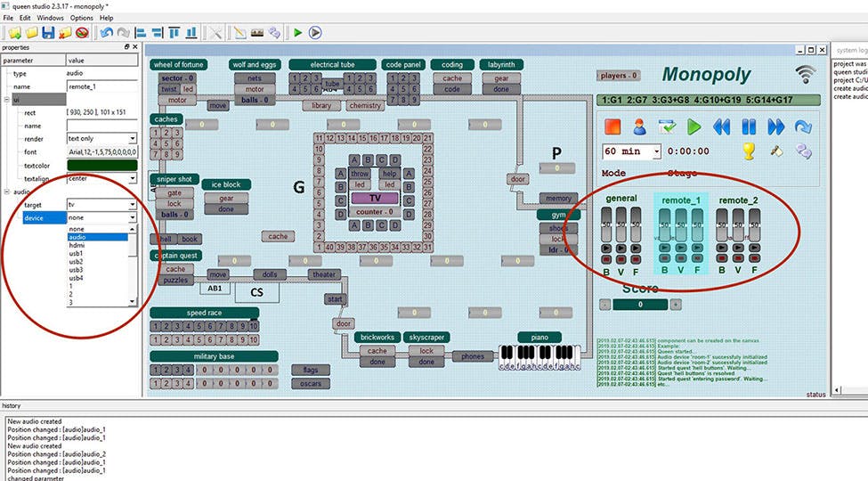Viewport: 868px width, 481px height.
Task: Click the purple TV button
Action: coord(375,198)
